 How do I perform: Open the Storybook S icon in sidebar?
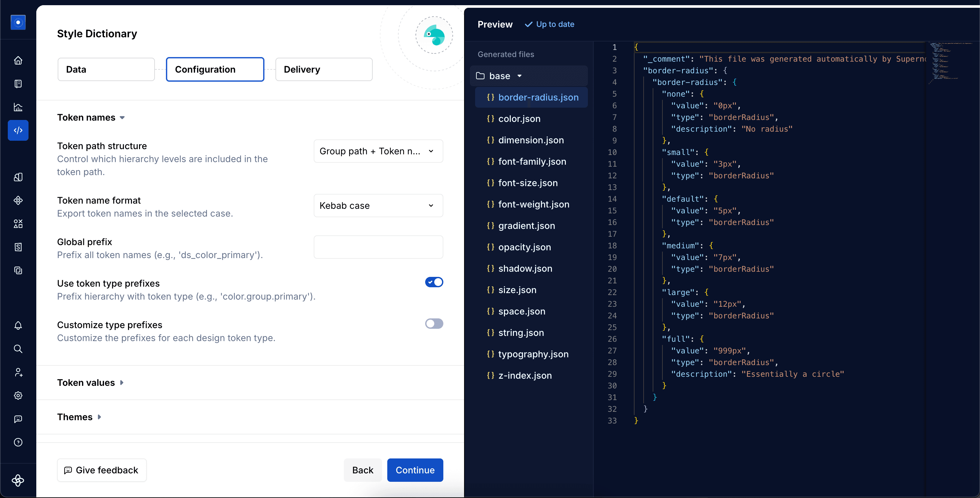pos(18,247)
